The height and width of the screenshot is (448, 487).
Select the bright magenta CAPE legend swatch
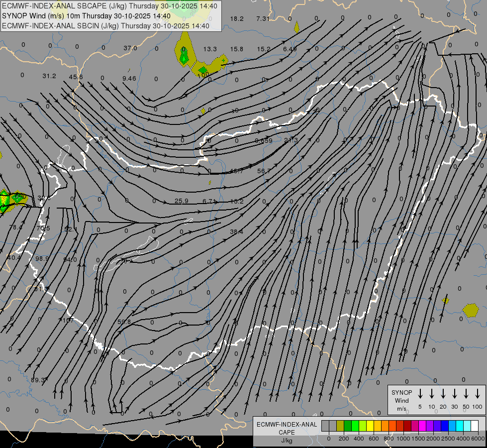(422, 426)
